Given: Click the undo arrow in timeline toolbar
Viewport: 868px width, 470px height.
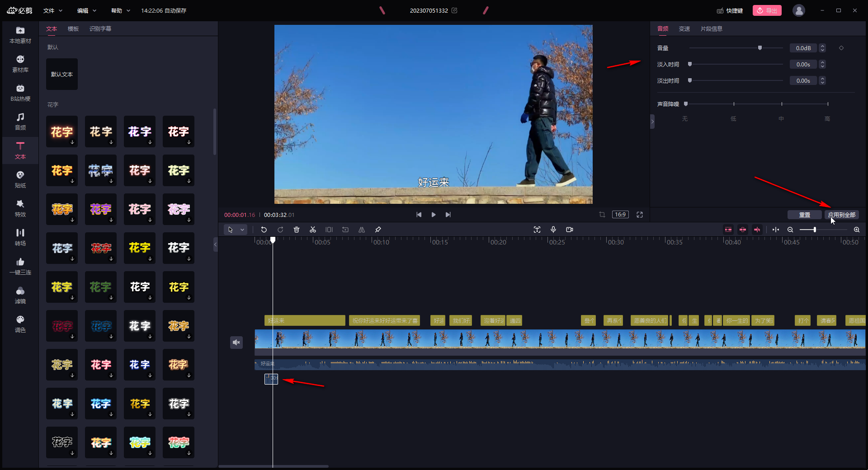Looking at the screenshot, I should (x=264, y=230).
